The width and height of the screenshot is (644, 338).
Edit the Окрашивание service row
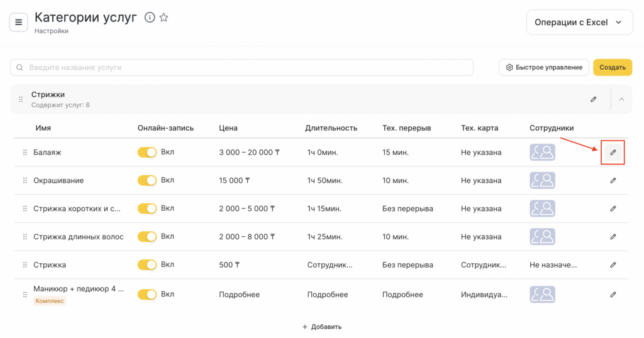pos(613,180)
